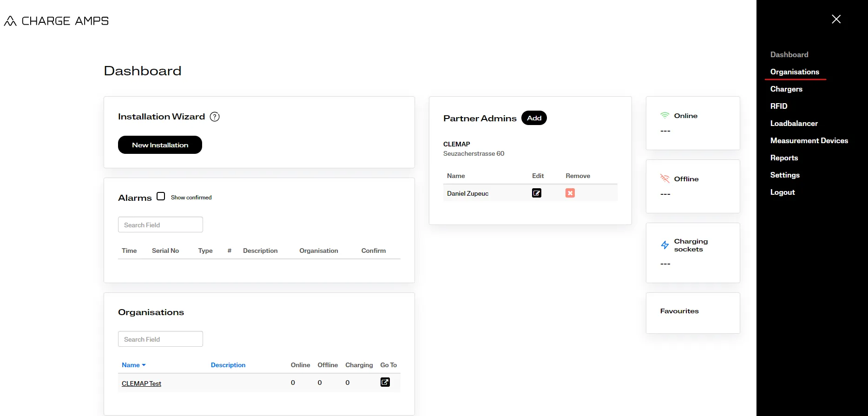Open Dashboard in the side menu
The image size is (868, 416).
click(789, 54)
